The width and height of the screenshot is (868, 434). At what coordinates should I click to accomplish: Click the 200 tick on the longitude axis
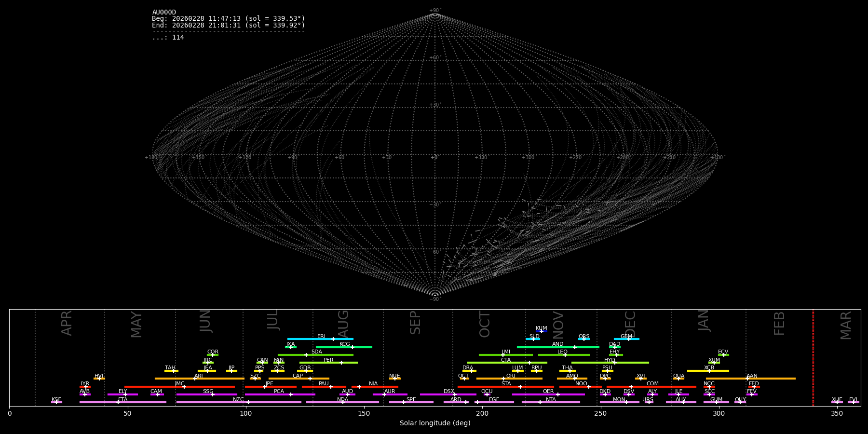point(482,413)
